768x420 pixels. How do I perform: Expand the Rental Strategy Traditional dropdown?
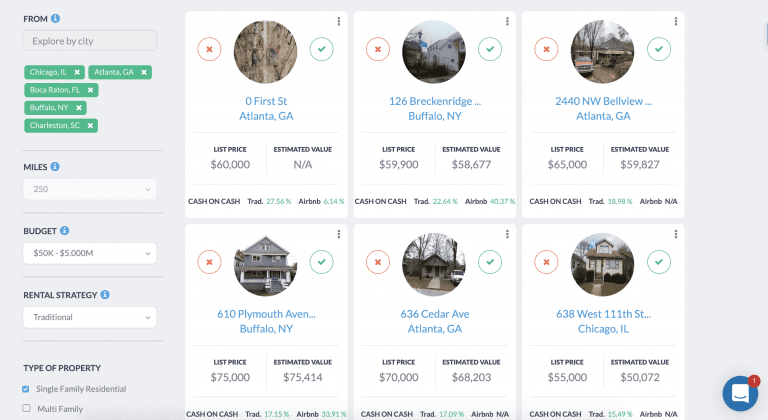tap(89, 318)
